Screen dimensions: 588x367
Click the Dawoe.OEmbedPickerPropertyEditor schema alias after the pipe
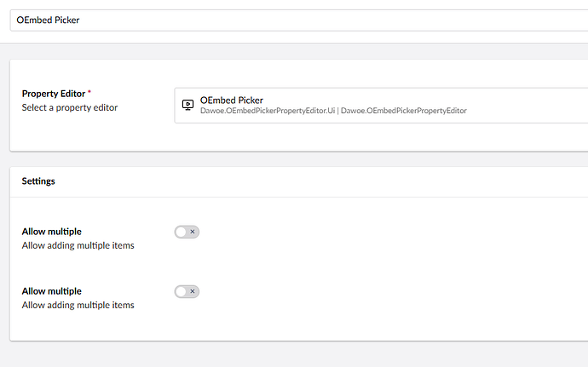(403, 111)
